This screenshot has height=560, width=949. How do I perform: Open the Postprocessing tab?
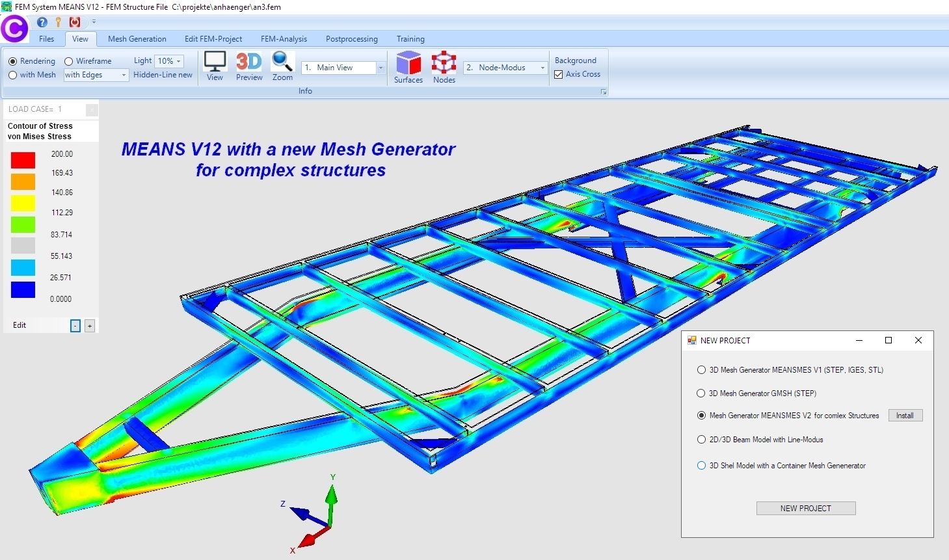(351, 39)
